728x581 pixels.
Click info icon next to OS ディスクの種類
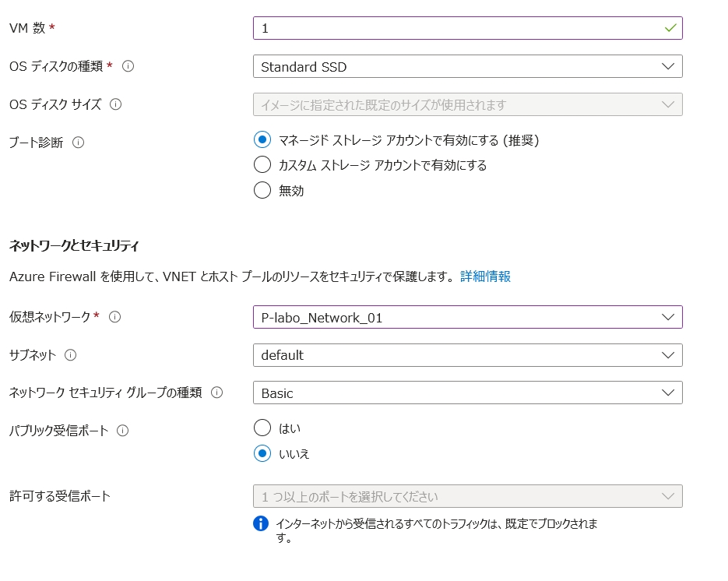pyautogui.click(x=128, y=66)
